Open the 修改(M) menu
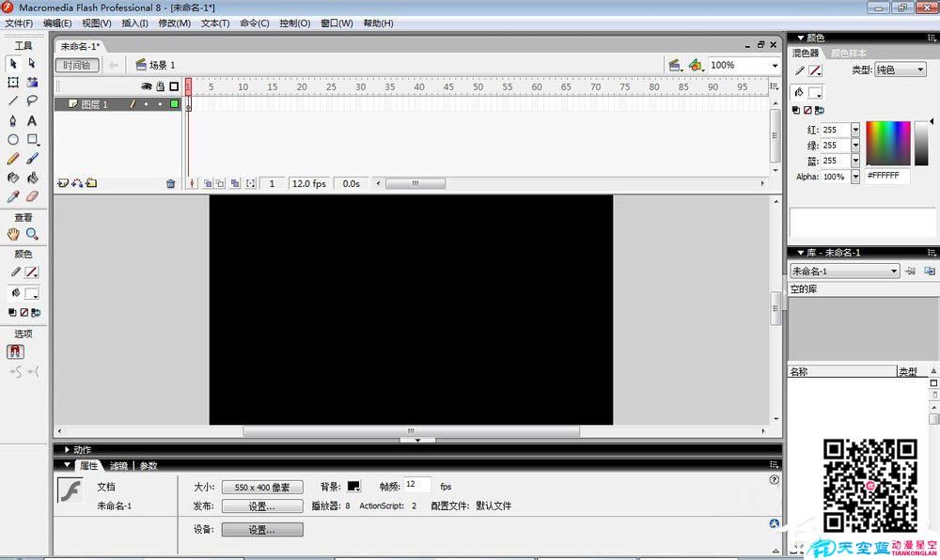The width and height of the screenshot is (940, 560). (175, 23)
